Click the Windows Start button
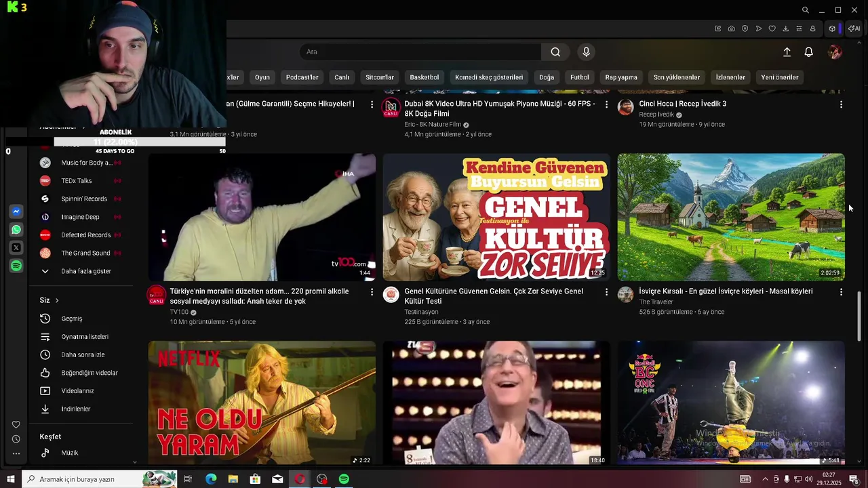Viewport: 868px width, 488px height. pos(11,479)
